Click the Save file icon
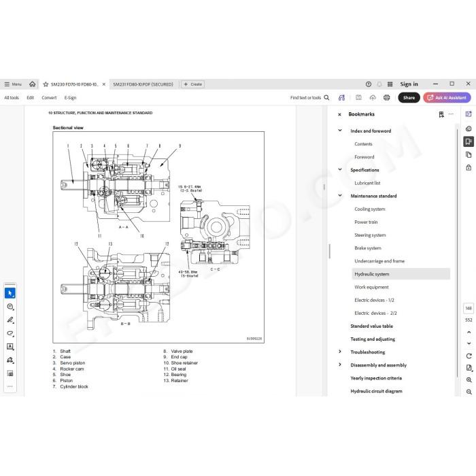Image resolution: width=476 pixels, height=476 pixels. (358, 97)
